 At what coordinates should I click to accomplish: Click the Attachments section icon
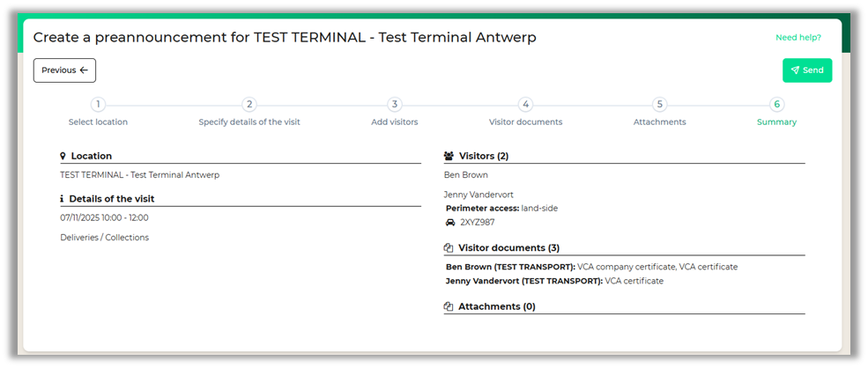click(449, 306)
